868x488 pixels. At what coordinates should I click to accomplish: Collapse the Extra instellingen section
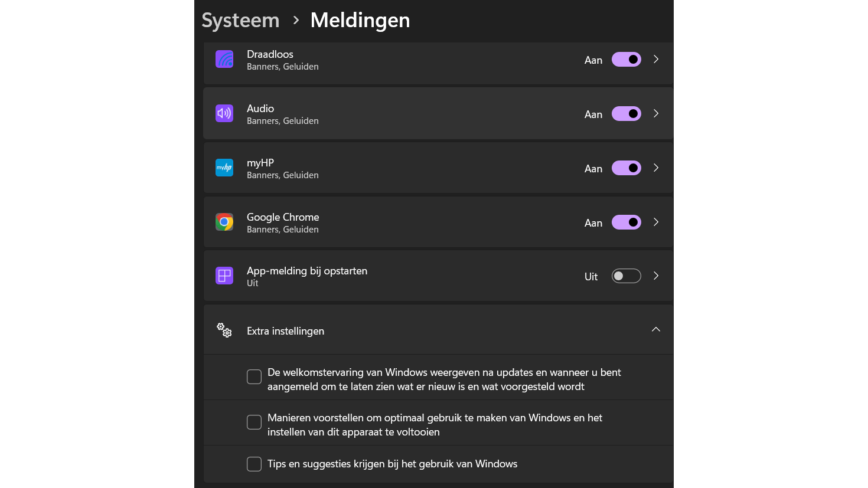655,330
